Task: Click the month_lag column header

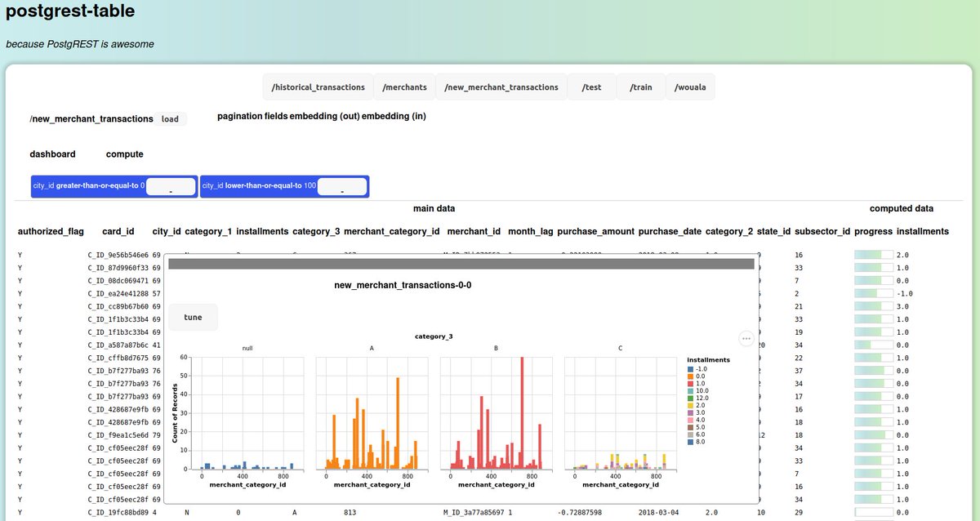Action: point(531,231)
